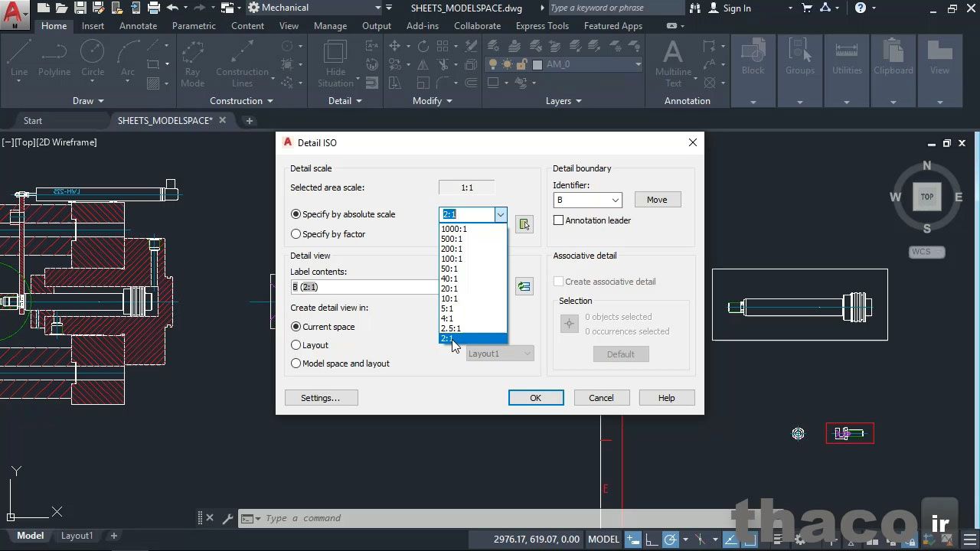
Task: Enable the Annotation leader checkbox
Action: tap(559, 220)
